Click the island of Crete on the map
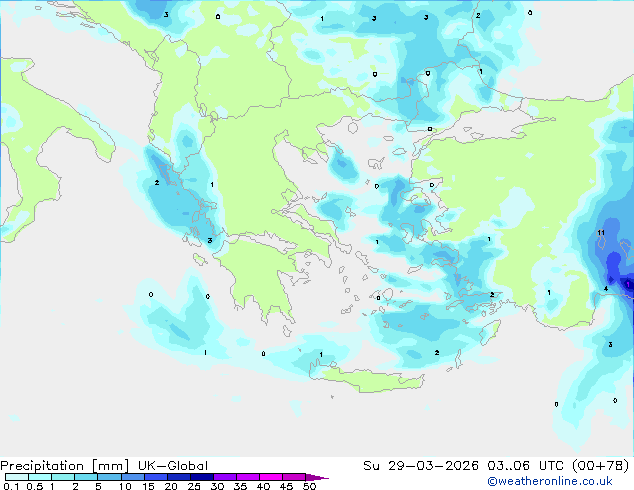This screenshot has width=634, height=490. [x=368, y=379]
